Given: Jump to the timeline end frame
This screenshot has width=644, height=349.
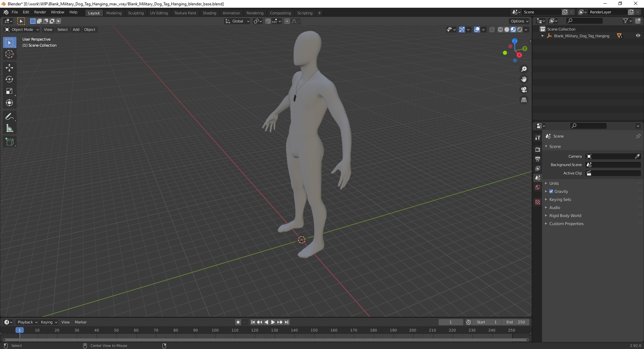Looking at the screenshot, I should [286, 322].
